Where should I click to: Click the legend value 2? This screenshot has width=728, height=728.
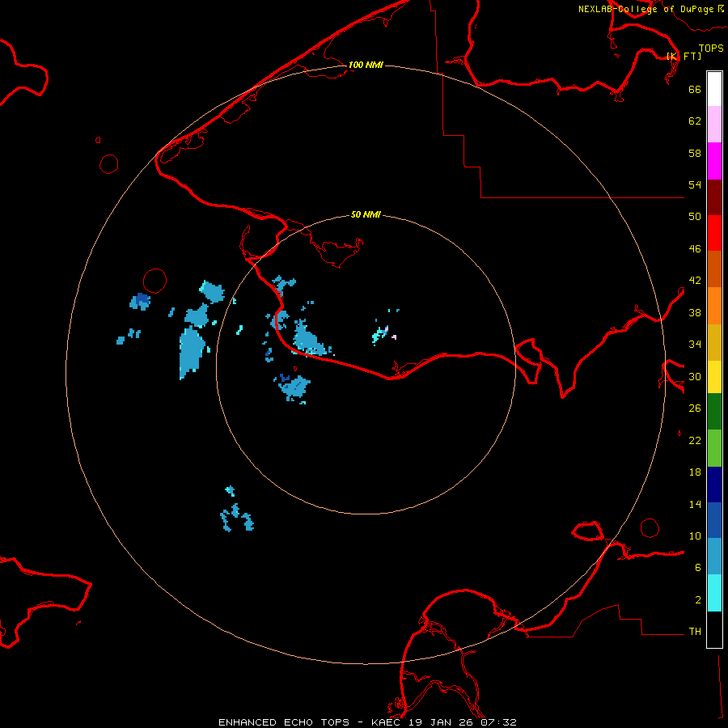pos(698,600)
